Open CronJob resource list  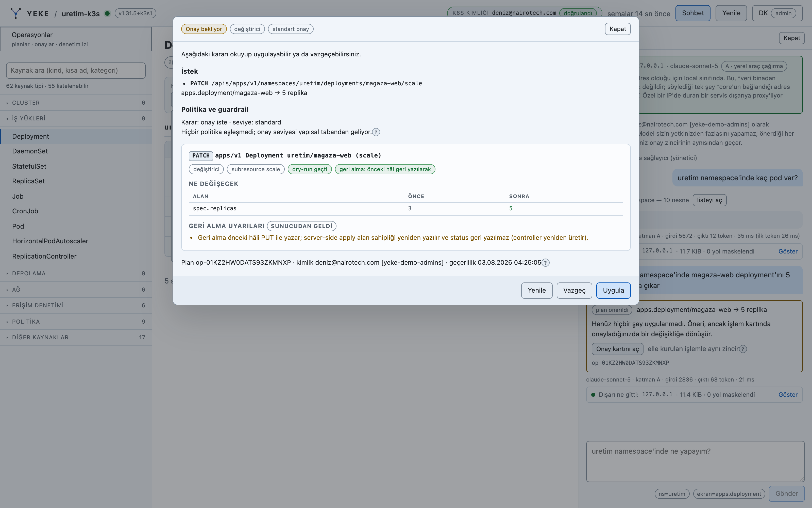[x=76, y=211]
